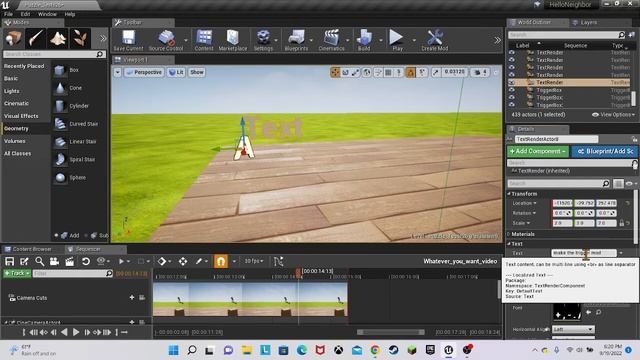Switch to the Layers tab
This screenshot has width=640, height=360.
(588, 22)
